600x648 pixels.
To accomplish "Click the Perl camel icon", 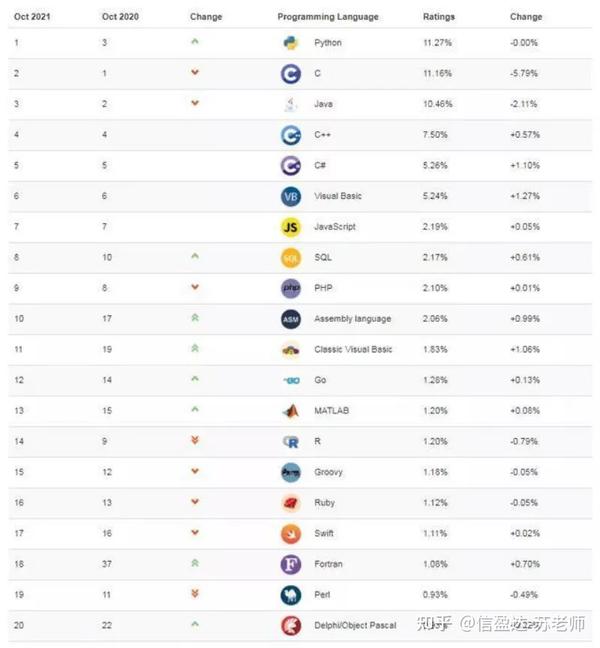I will (x=290, y=595).
